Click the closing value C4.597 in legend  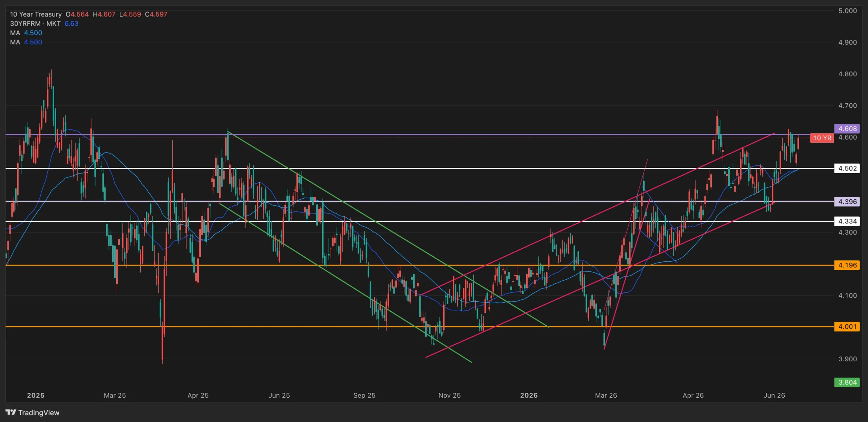[x=156, y=14]
